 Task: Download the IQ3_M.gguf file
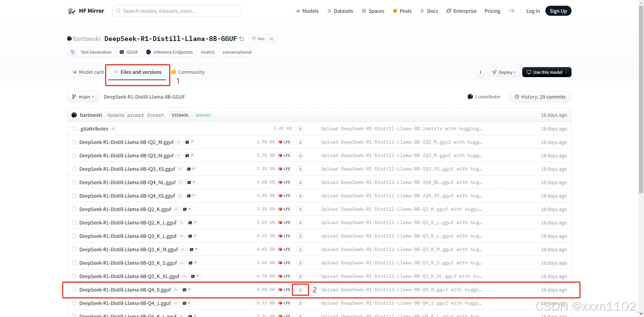(300, 155)
